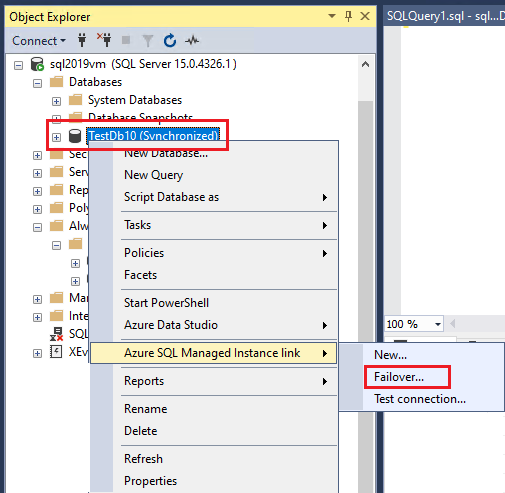Select the Databases folder label

[96, 82]
